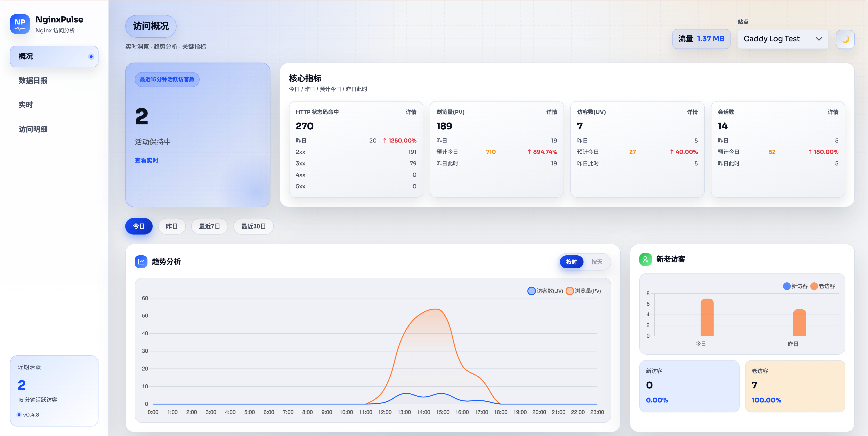Toggle the 浏览量(PV) legend marker in the trend chart
868x436 pixels.
click(569, 291)
